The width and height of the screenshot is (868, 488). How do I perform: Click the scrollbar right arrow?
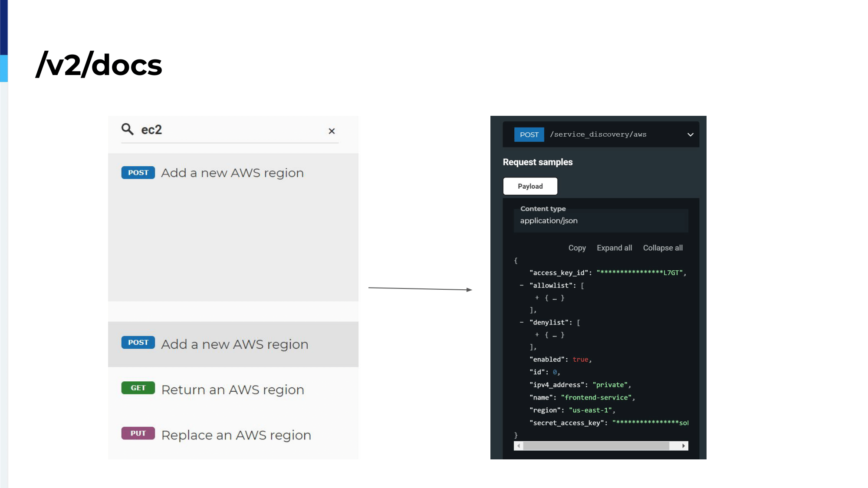pyautogui.click(x=684, y=446)
